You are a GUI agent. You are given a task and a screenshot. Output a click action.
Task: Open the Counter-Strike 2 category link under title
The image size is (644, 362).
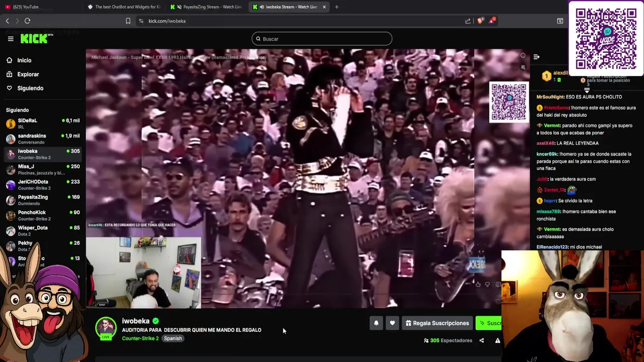(x=140, y=338)
